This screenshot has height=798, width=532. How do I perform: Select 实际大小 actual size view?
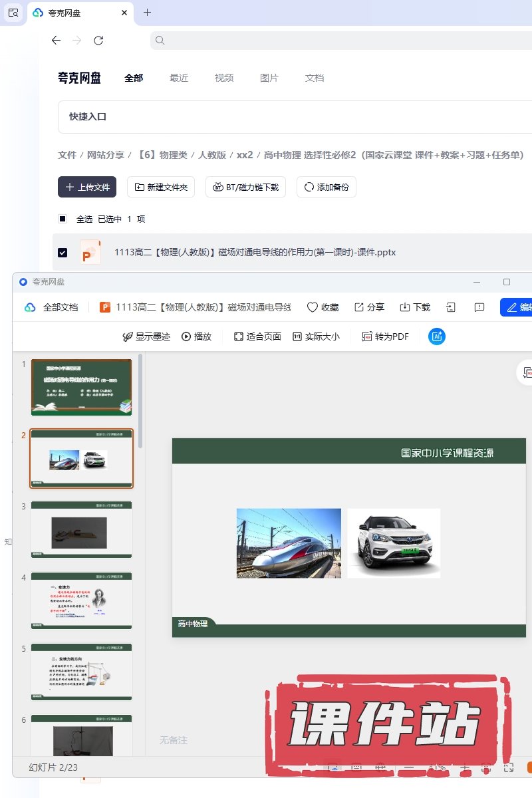pos(316,336)
